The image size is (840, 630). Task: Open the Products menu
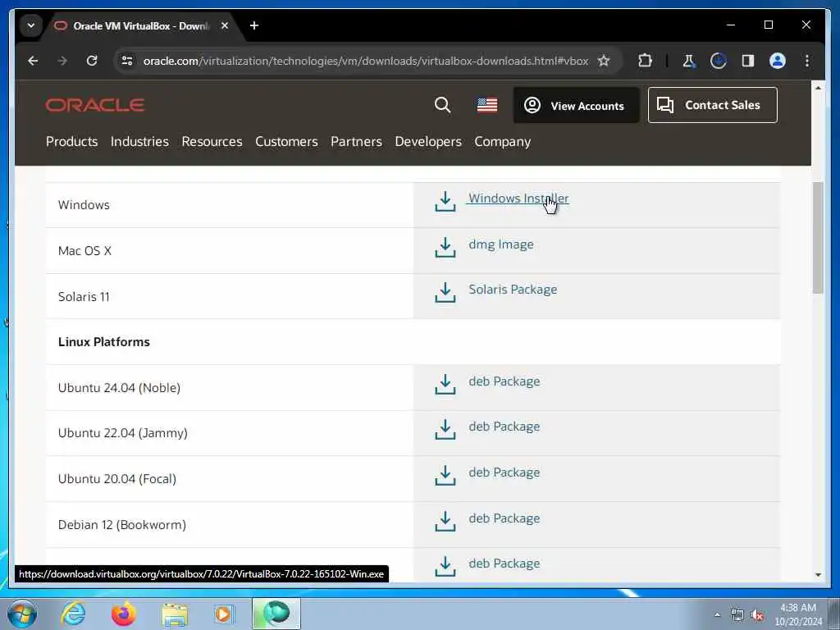coord(72,141)
